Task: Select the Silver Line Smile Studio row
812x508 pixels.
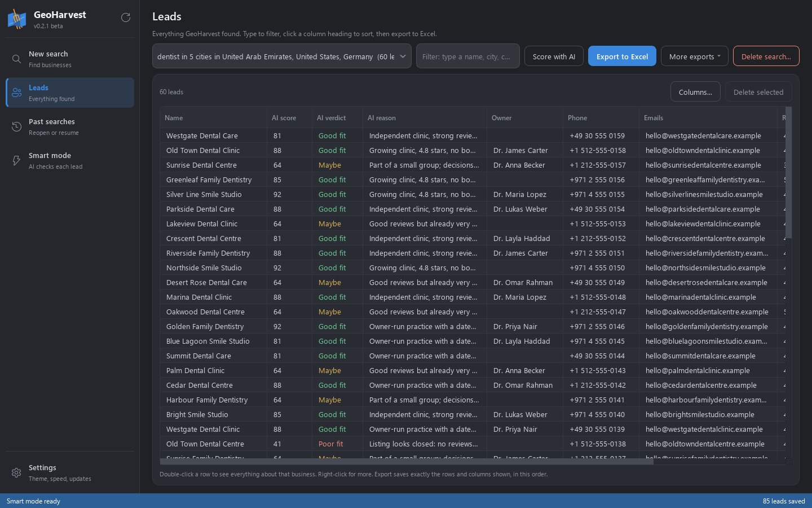Action: coord(473,194)
